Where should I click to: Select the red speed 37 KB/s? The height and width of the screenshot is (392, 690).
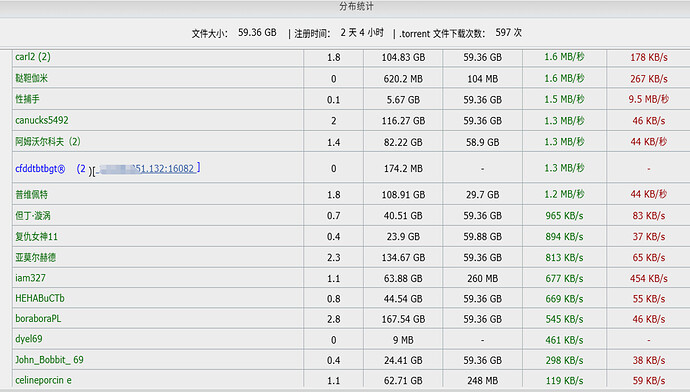click(649, 237)
